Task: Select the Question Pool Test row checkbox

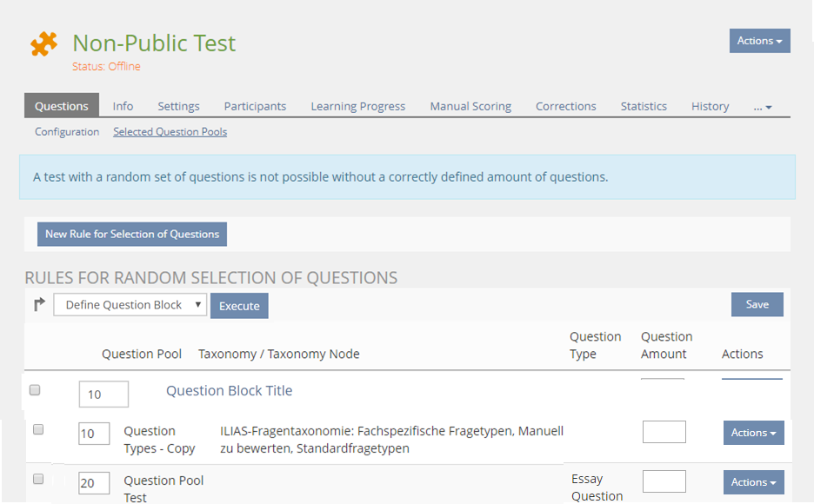Action: click(x=38, y=479)
